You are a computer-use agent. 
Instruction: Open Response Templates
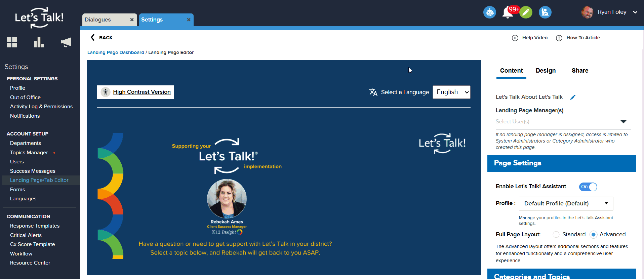pyautogui.click(x=35, y=226)
